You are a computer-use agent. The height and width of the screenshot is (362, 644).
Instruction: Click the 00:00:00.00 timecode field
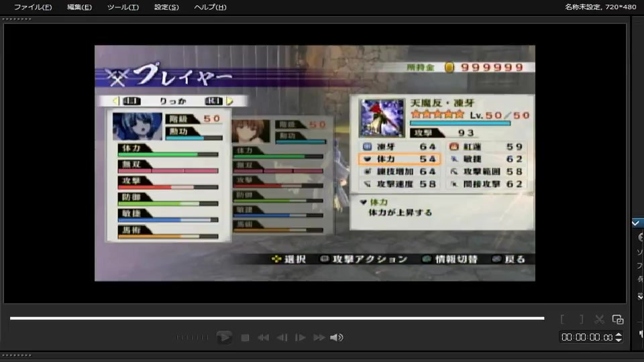[x=587, y=337]
